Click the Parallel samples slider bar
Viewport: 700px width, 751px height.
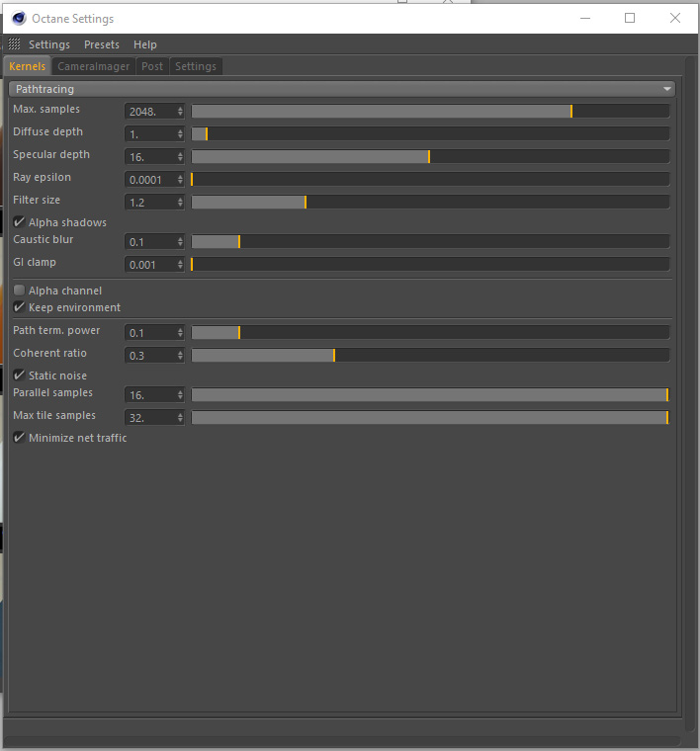(x=430, y=395)
